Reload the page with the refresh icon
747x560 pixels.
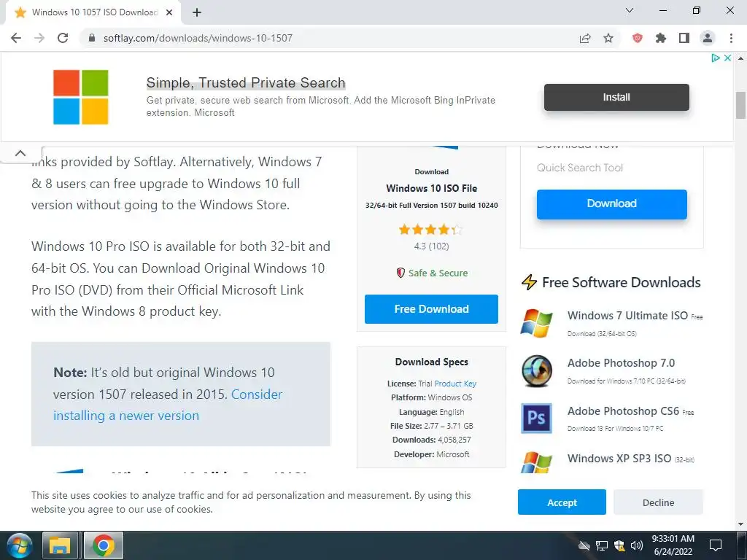[63, 38]
